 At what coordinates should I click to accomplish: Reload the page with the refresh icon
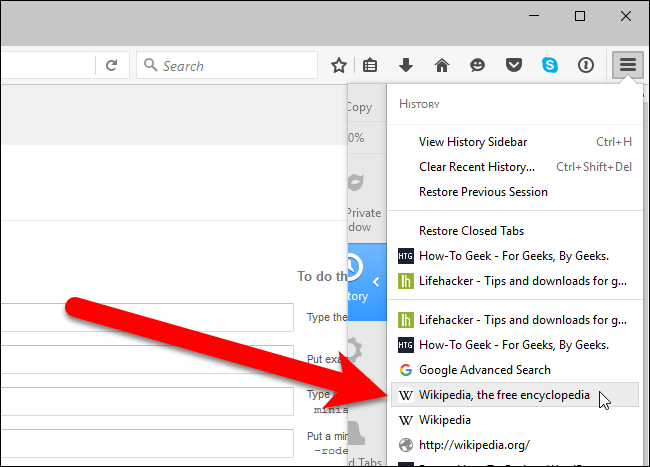pyautogui.click(x=112, y=65)
